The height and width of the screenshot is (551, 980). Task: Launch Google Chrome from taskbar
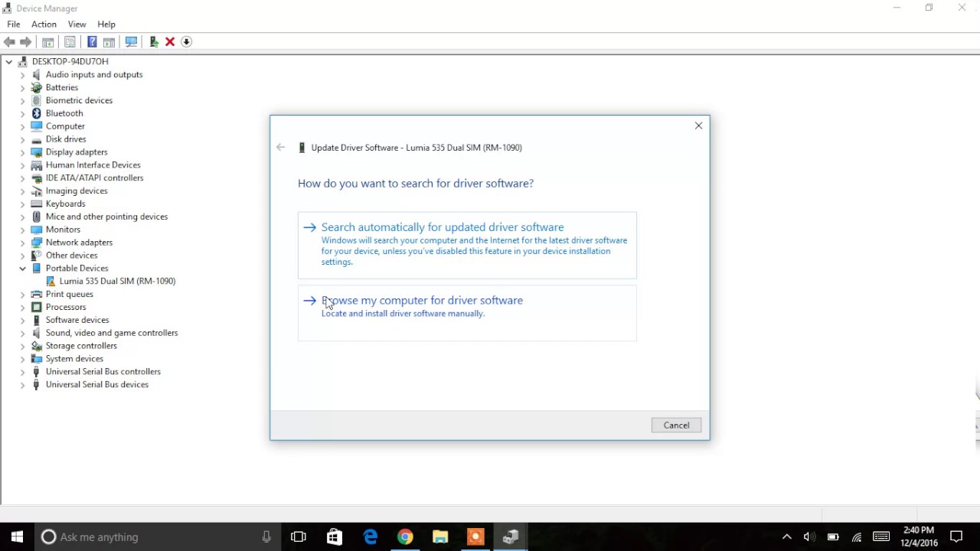405,537
